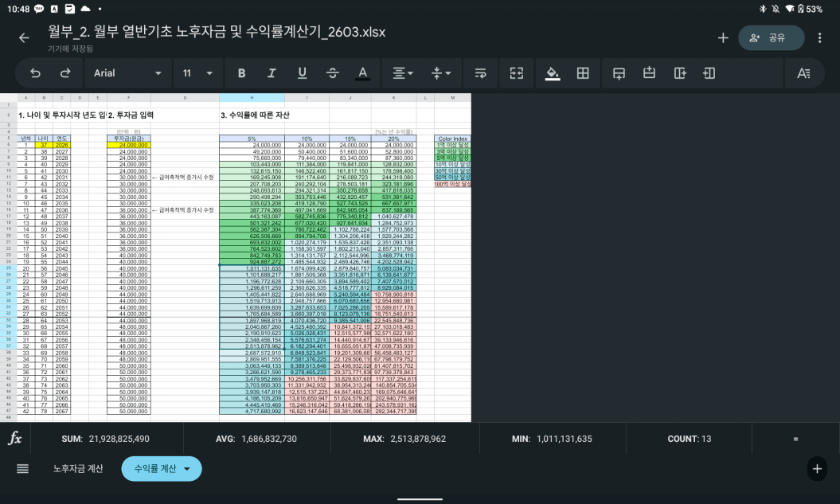Viewport: 840px width, 504px height.
Task: Select the yellow age cell 37
Action: click(x=44, y=145)
